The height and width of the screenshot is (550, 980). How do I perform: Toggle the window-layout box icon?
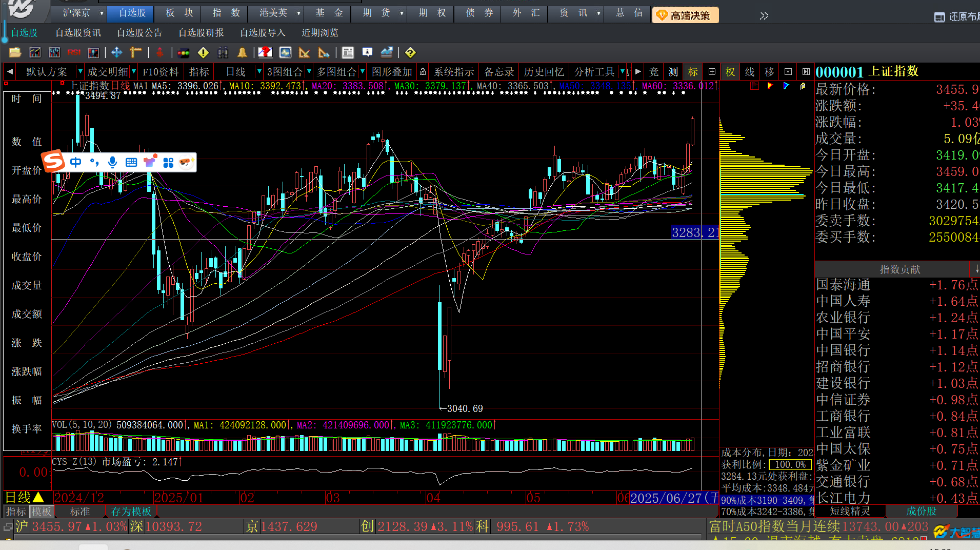click(788, 72)
